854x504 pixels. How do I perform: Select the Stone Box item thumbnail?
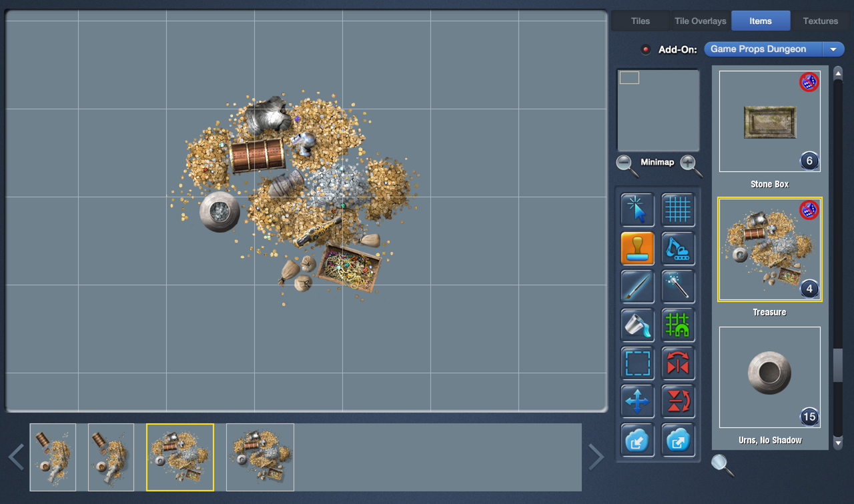[x=770, y=122]
